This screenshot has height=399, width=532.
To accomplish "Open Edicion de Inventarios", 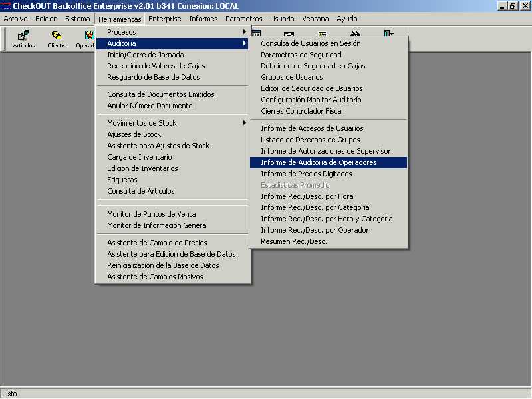I will click(x=173, y=168).
